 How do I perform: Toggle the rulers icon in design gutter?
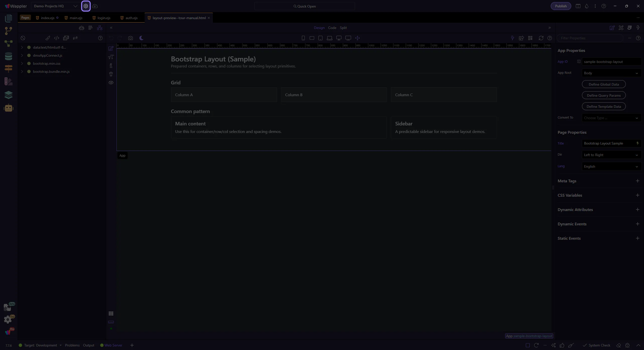[111, 322]
